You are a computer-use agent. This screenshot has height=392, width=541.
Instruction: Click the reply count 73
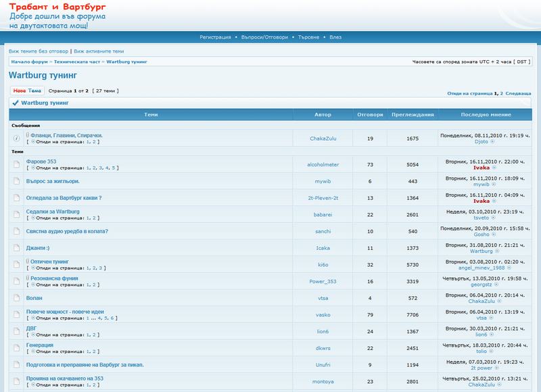pos(370,164)
